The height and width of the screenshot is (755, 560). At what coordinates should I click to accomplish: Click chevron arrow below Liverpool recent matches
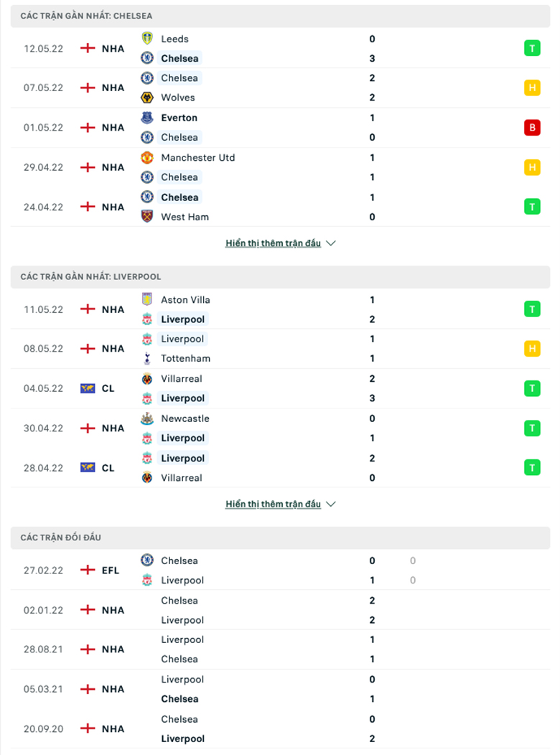(x=331, y=504)
